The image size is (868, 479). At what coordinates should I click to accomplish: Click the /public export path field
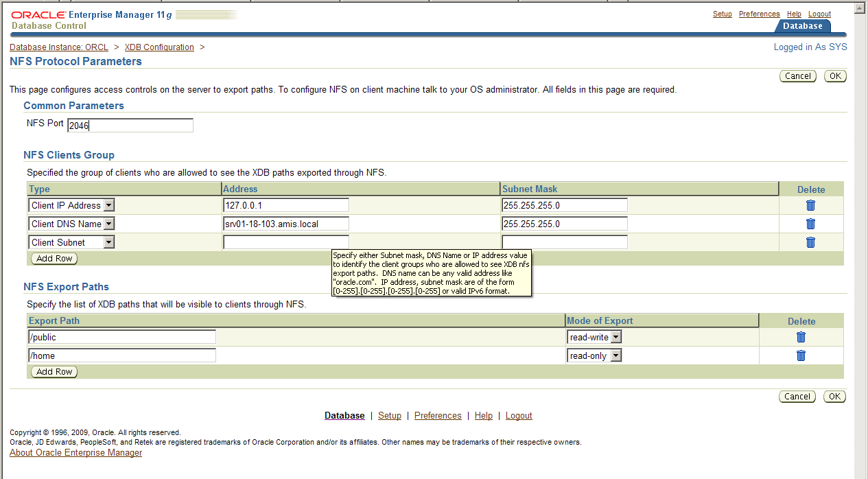pos(121,337)
